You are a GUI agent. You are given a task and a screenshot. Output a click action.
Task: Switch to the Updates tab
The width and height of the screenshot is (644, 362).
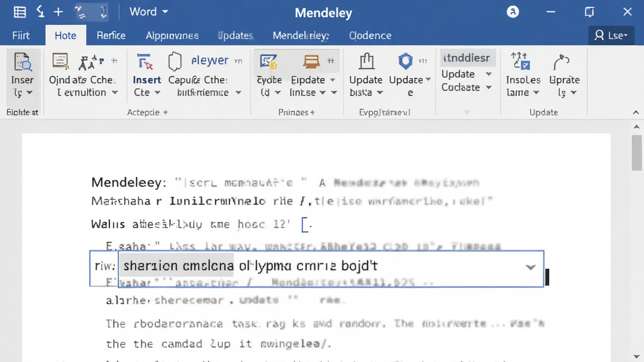pyautogui.click(x=235, y=35)
